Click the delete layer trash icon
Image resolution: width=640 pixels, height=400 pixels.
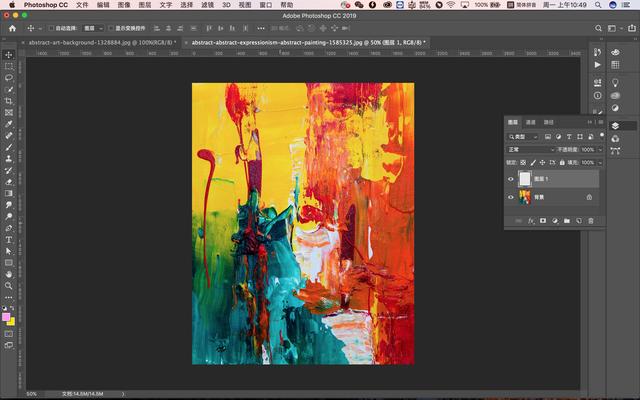(591, 220)
